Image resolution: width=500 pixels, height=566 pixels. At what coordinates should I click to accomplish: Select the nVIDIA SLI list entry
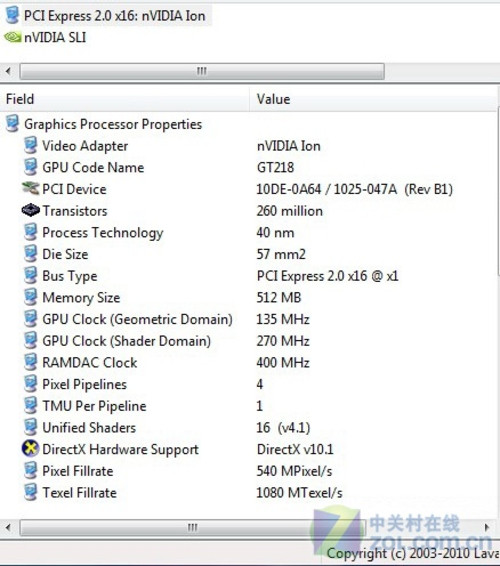(x=55, y=37)
